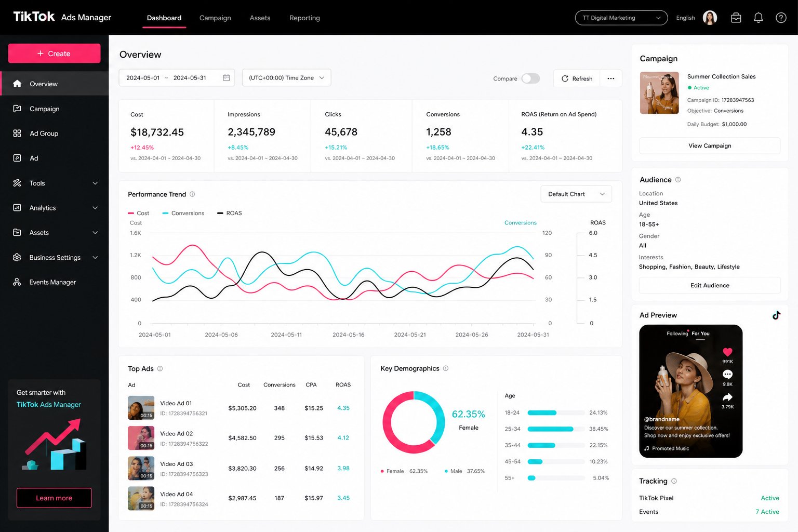This screenshot has height=532, width=798.
Task: Open the Overview home icon in sidebar
Action: [17, 84]
